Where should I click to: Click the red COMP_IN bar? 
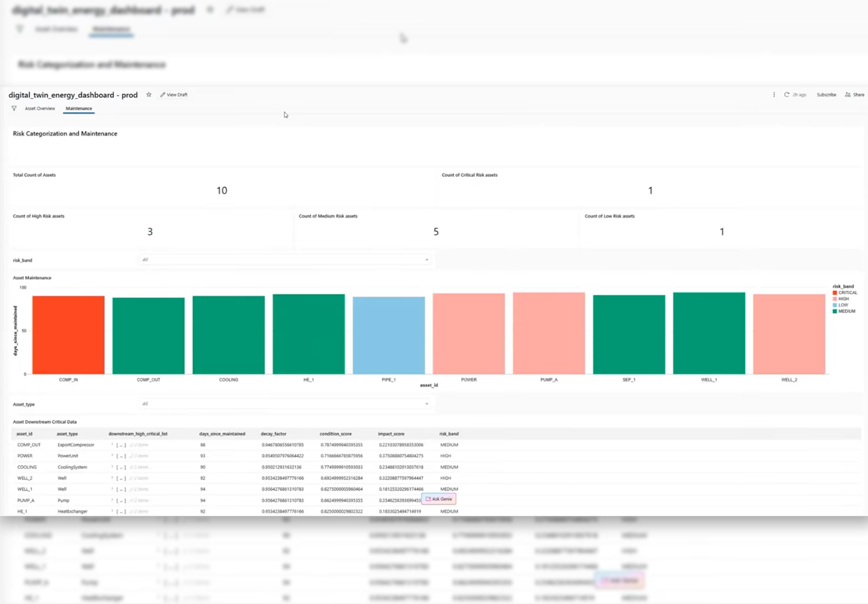point(68,335)
